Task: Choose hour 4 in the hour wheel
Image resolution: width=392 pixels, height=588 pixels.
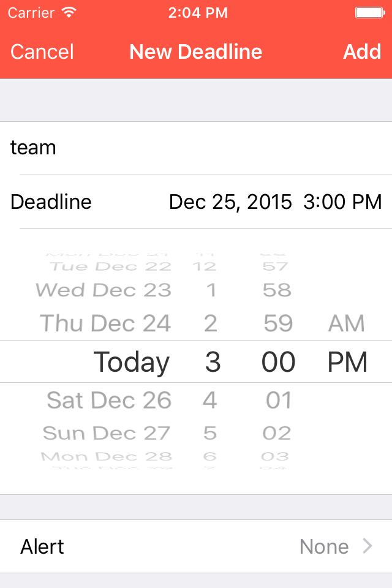Action: 210,400
